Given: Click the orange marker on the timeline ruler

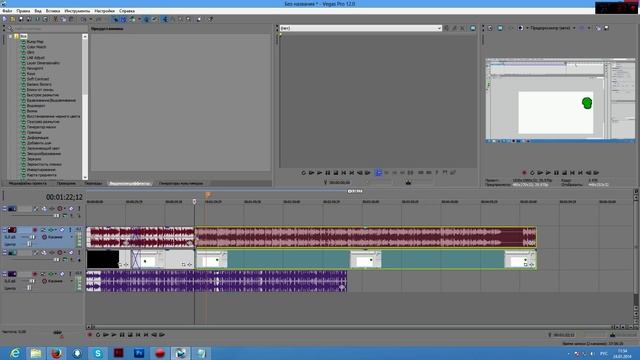Looking at the screenshot, I should pyautogui.click(x=208, y=196).
